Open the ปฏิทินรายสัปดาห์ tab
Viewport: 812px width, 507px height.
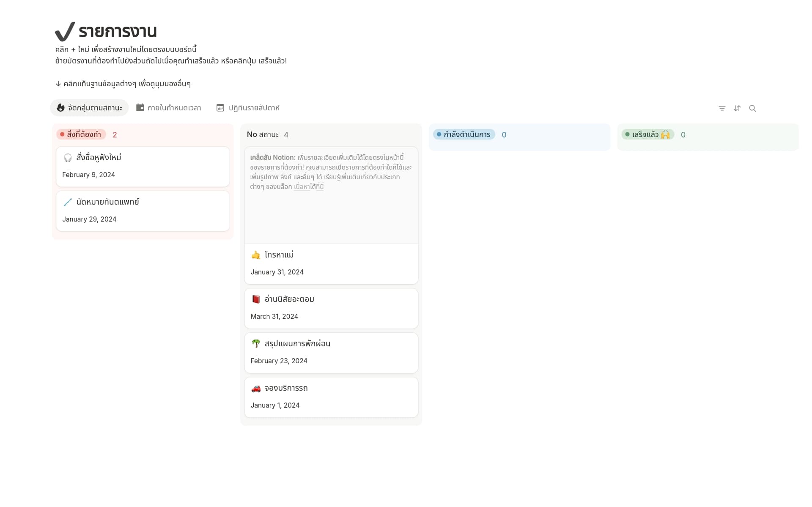[248, 108]
